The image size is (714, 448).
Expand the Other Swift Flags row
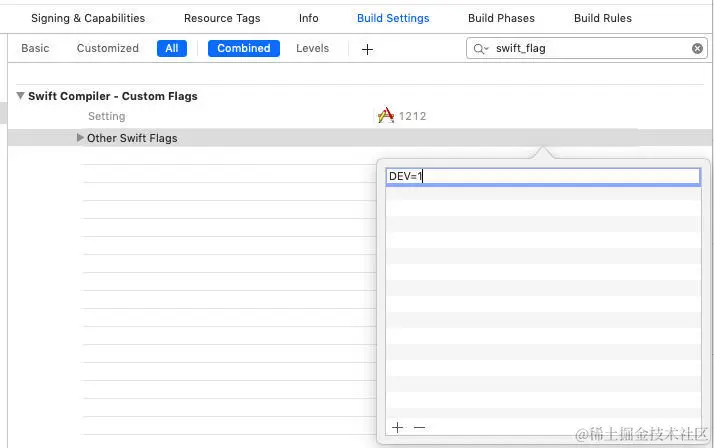[80, 137]
